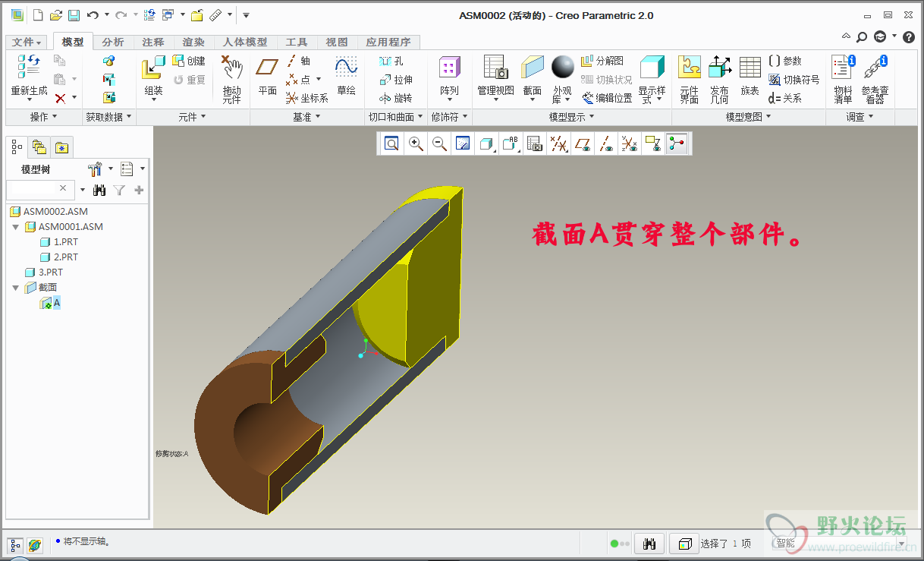Click 编辑位置 edit position tool

[607, 98]
